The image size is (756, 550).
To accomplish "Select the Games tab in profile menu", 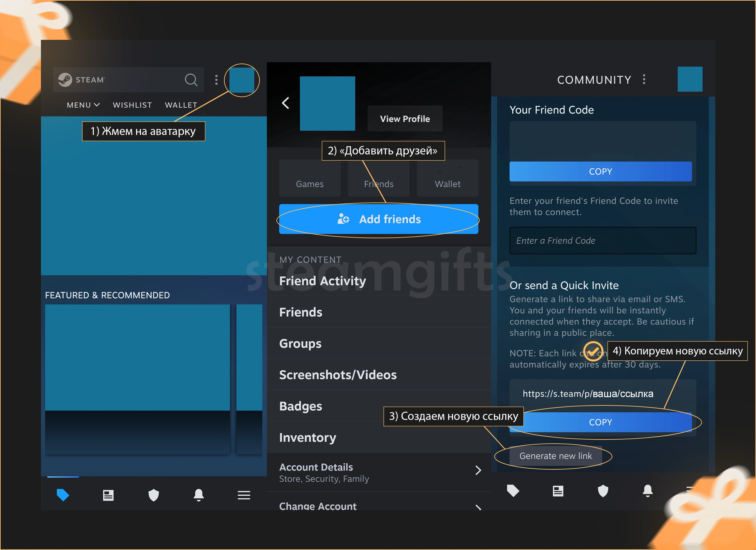I will coord(310,184).
